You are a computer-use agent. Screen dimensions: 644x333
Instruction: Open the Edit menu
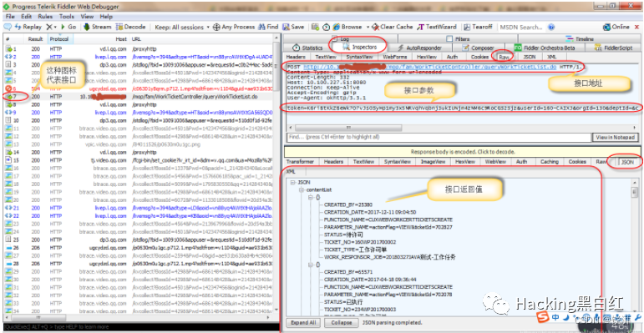coord(26,17)
